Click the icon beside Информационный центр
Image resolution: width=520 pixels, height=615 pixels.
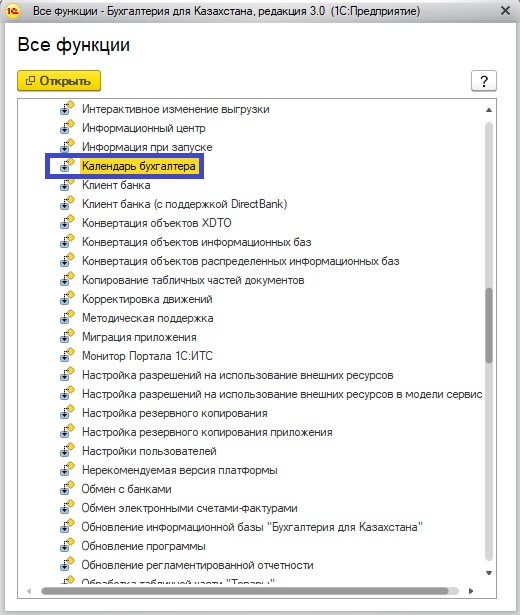[67, 127]
